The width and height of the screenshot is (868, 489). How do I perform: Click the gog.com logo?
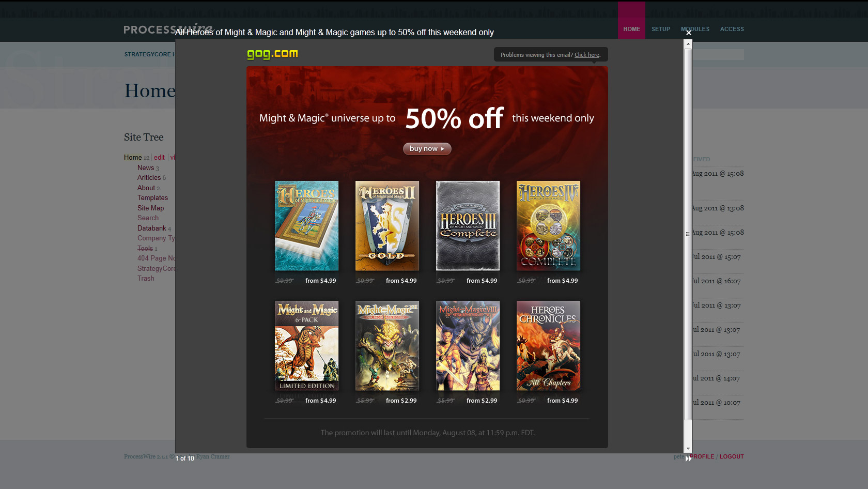point(272,54)
